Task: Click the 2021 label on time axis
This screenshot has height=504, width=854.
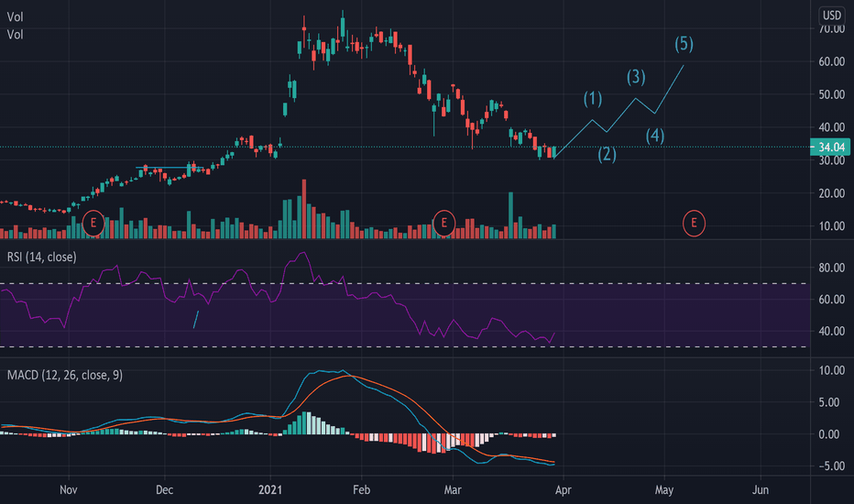Action: tap(270, 490)
